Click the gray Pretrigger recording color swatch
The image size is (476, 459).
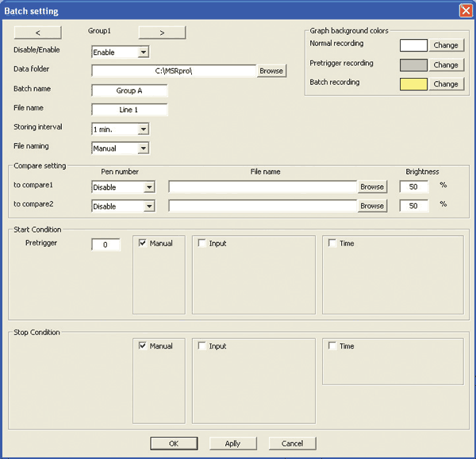point(414,64)
